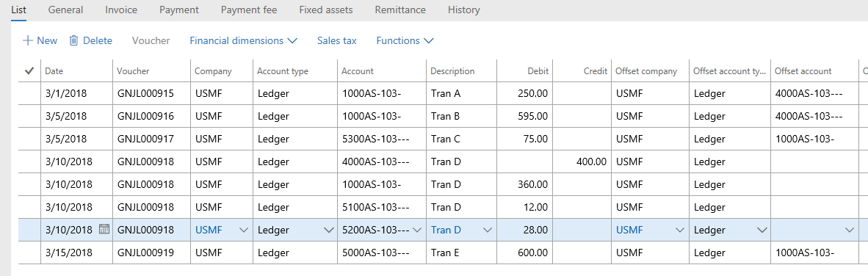Screen dimensions: 868x276
Task: Select the row checkbox for Tran A
Action: [29, 93]
